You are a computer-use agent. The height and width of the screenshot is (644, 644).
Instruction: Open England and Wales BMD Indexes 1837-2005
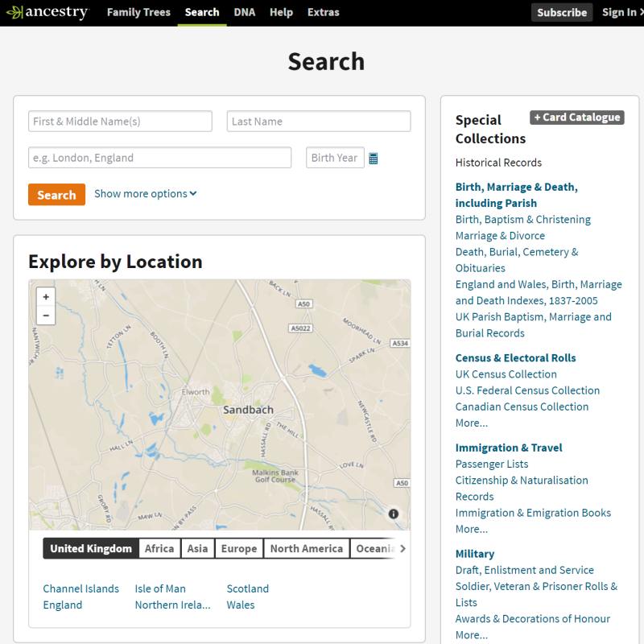[x=539, y=292]
